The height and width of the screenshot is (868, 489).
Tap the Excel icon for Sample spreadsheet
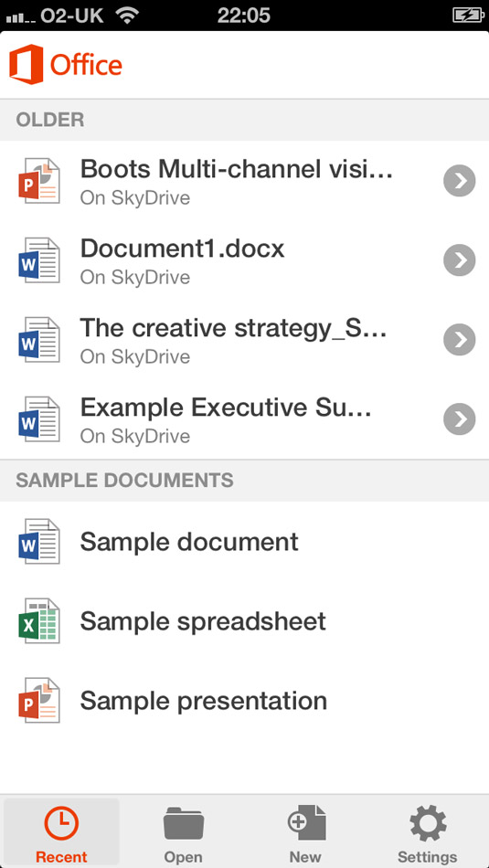click(38, 620)
